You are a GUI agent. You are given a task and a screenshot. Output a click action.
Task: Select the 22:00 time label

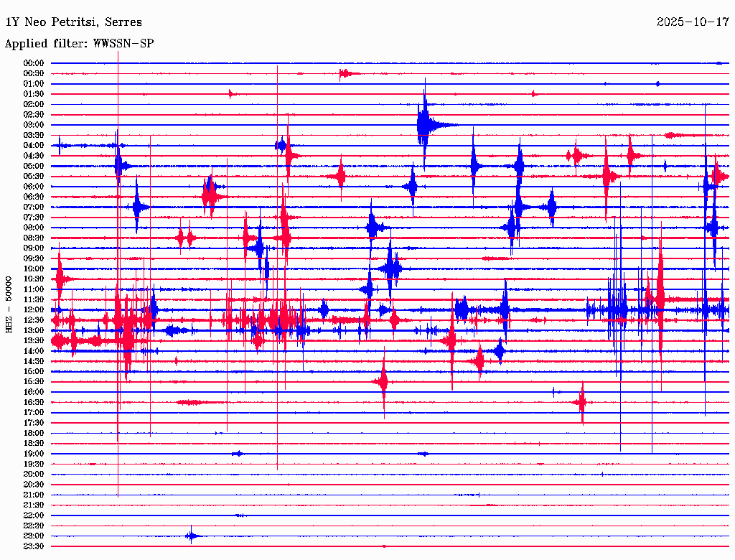(x=34, y=515)
